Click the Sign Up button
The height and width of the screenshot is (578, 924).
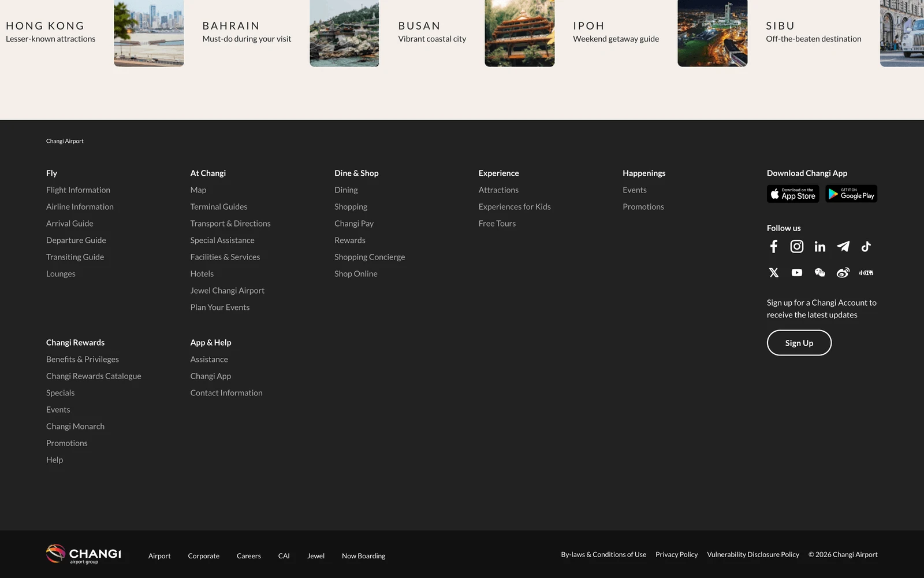tap(799, 343)
